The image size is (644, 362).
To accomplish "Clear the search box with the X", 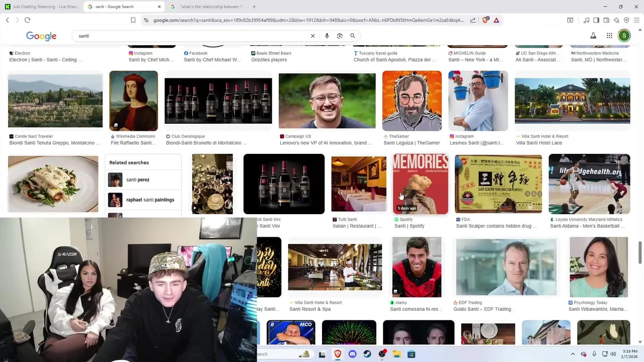I will pyautogui.click(x=312, y=36).
